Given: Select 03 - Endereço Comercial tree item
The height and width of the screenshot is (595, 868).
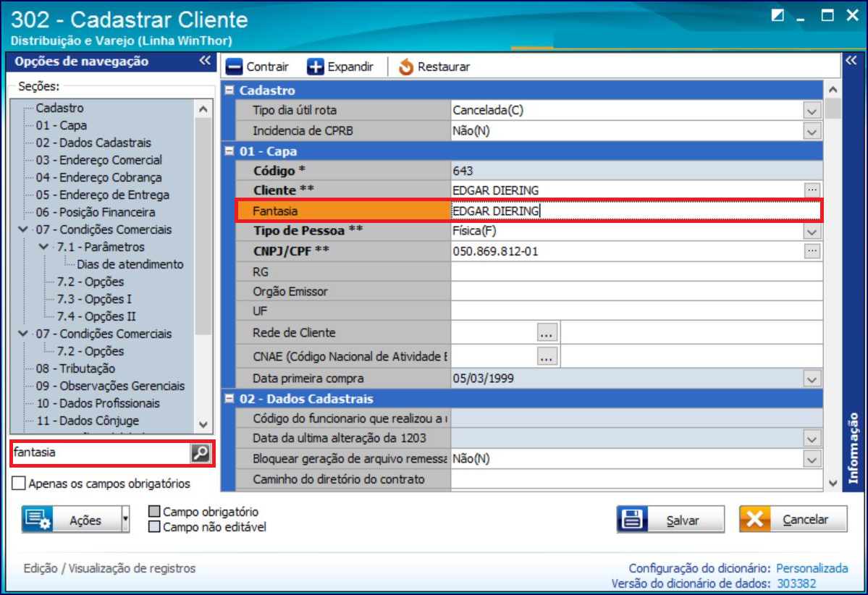Looking at the screenshot, I should (x=99, y=160).
